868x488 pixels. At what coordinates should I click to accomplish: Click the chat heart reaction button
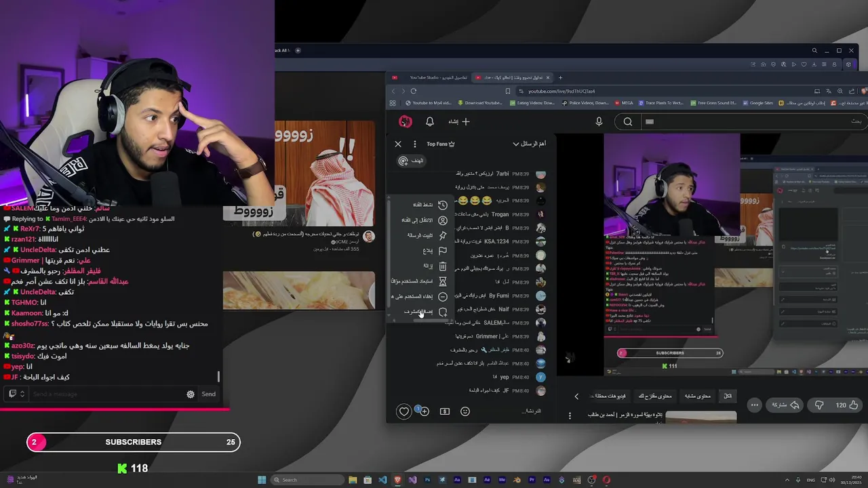pos(404,411)
